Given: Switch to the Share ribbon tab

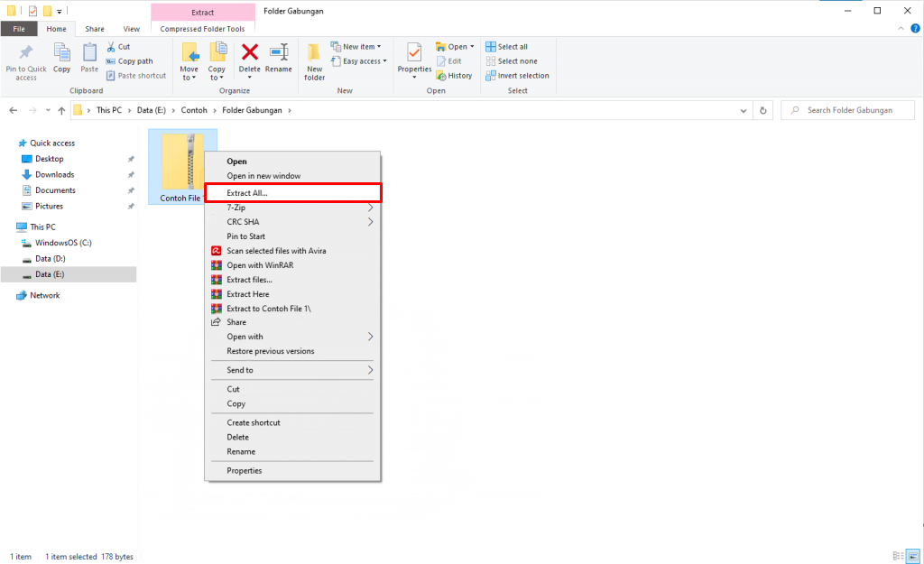Looking at the screenshot, I should (94, 28).
